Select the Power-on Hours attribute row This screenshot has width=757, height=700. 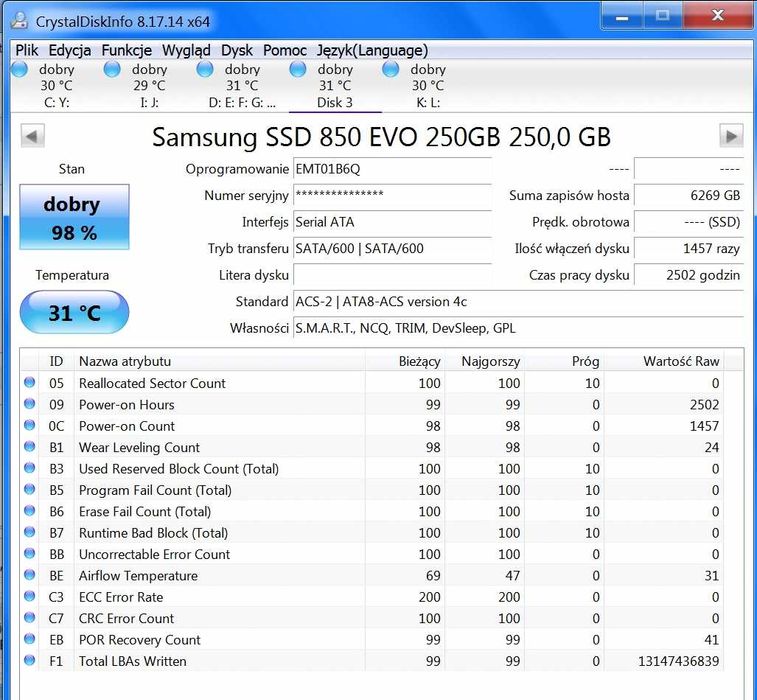pos(372,405)
